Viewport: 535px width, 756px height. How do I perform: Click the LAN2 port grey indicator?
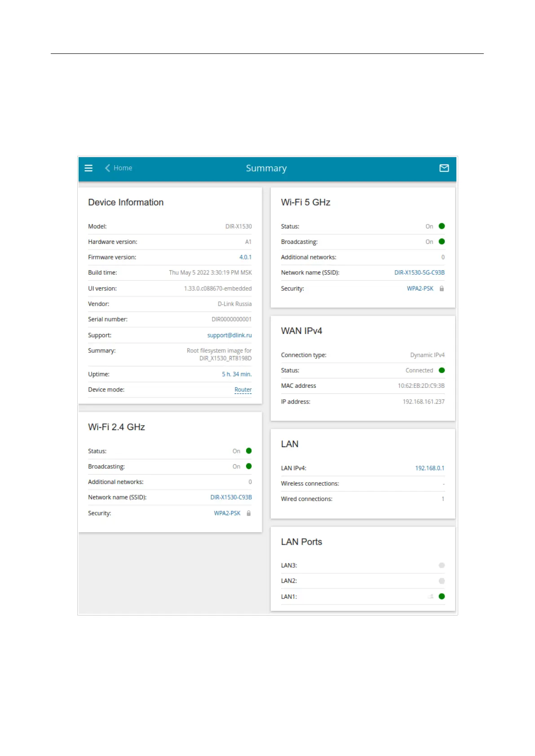tap(442, 581)
